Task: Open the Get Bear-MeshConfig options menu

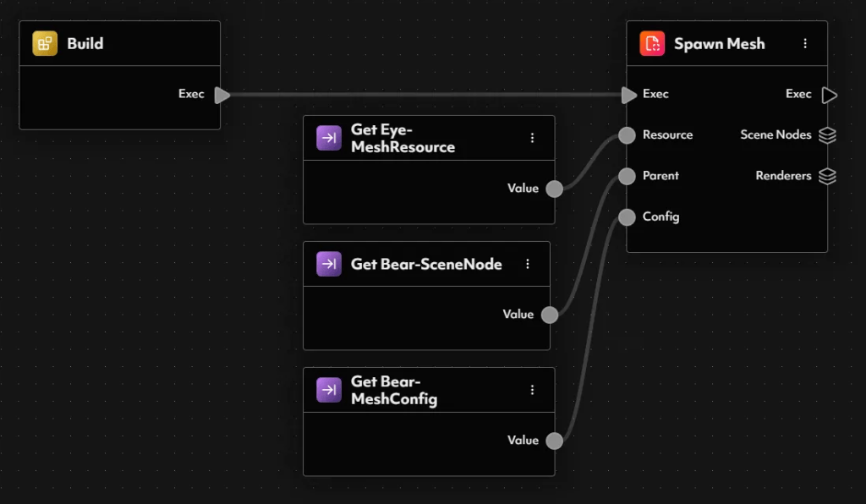Action: pyautogui.click(x=533, y=390)
